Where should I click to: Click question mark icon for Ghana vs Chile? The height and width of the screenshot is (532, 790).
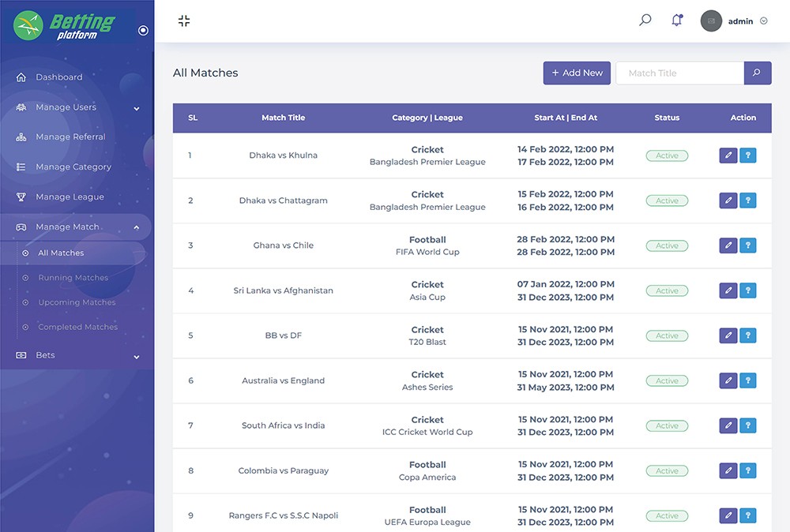(x=747, y=245)
